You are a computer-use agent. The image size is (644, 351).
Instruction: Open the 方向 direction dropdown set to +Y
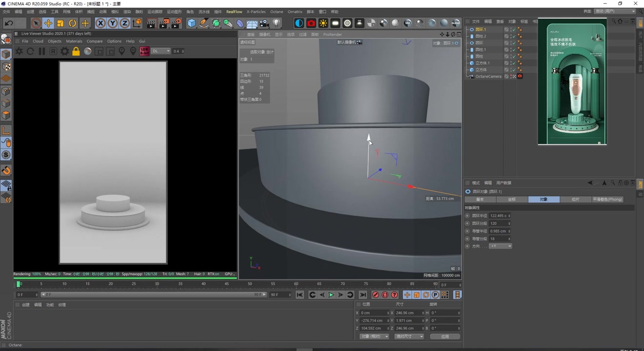click(500, 246)
